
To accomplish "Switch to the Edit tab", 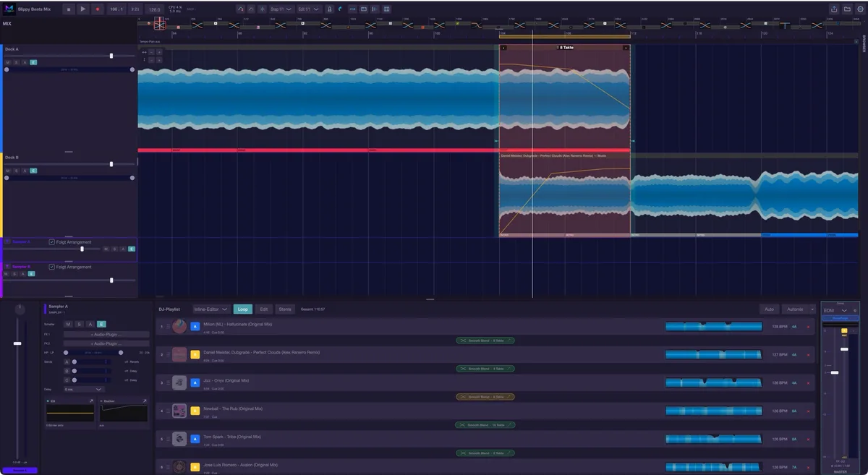I will point(264,309).
